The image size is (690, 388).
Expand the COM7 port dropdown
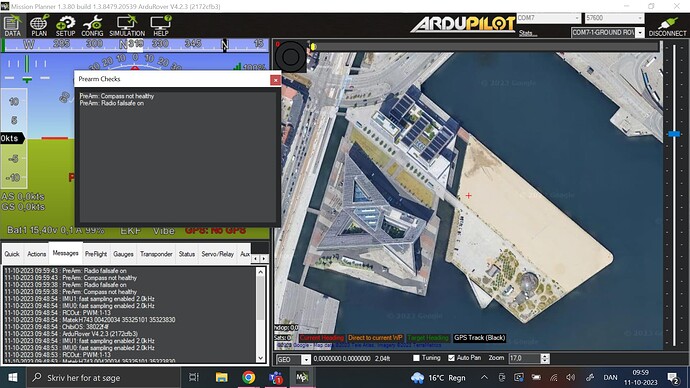[x=577, y=18]
